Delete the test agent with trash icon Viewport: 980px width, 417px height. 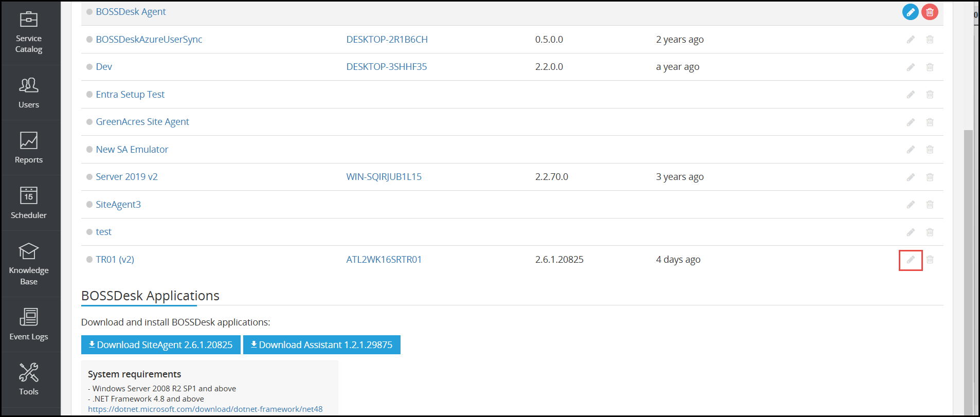click(x=930, y=232)
